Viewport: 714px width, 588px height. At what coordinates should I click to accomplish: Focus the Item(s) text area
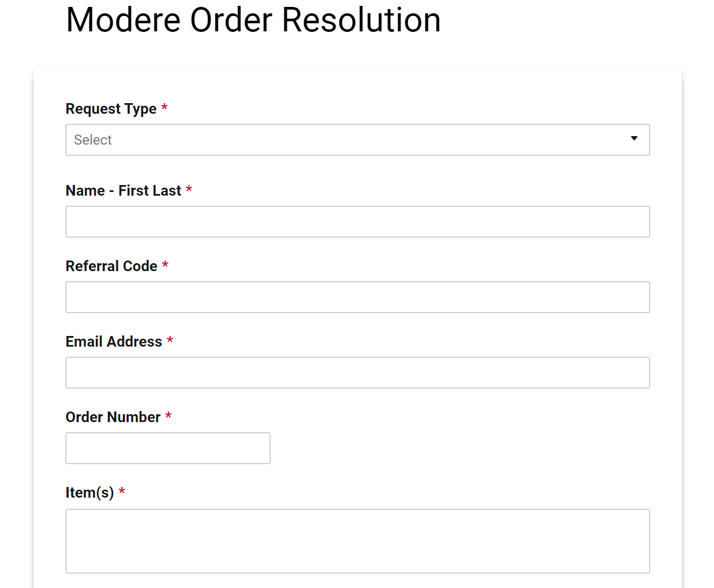pos(357,541)
